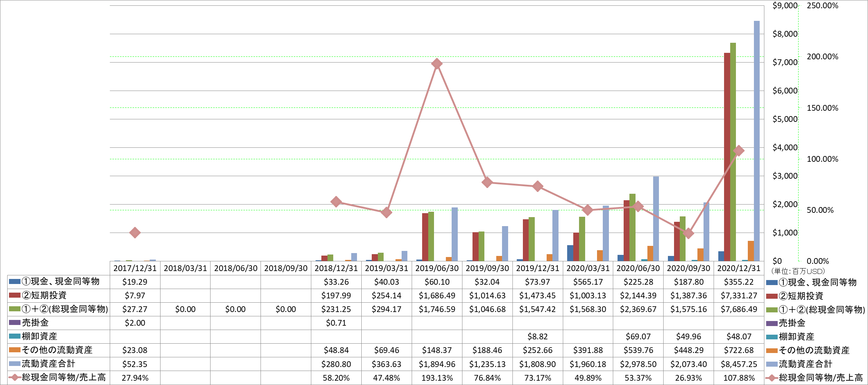The image size is (868, 385).
Task: Click the red swatch beside ②短期投資 table row
Action: point(15,295)
